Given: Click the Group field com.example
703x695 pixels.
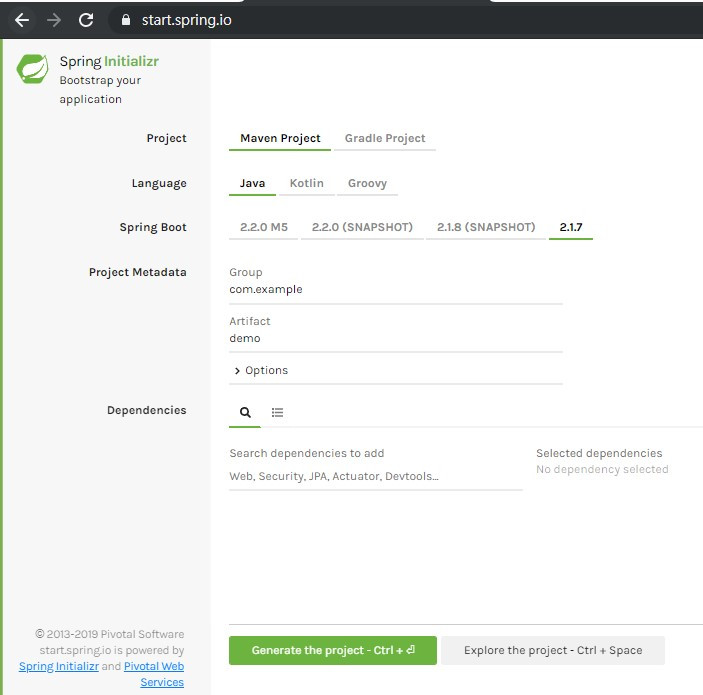Looking at the screenshot, I should coord(395,290).
